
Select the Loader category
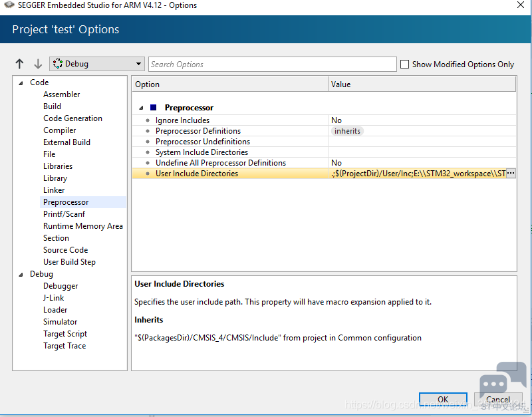[55, 310]
